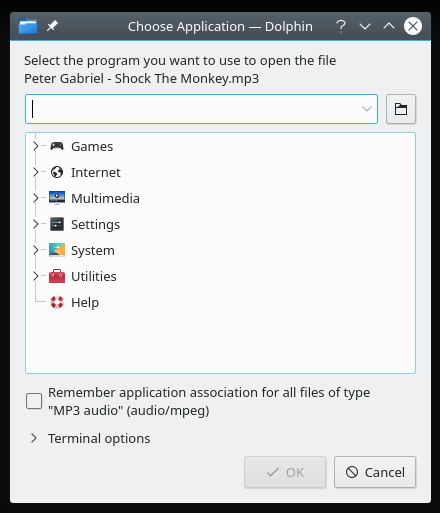The image size is (440, 513).
Task: Click the Settings sliders icon
Action: tap(57, 224)
